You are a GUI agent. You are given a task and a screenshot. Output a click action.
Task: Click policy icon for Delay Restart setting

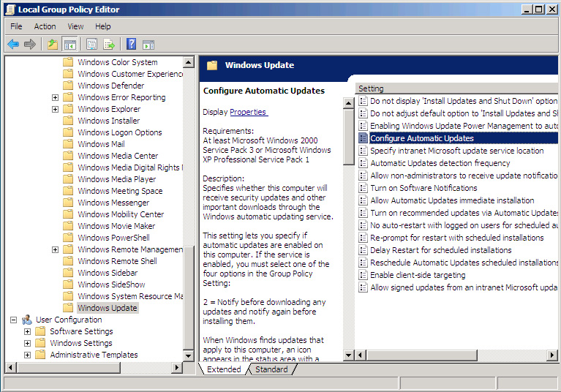363,250
